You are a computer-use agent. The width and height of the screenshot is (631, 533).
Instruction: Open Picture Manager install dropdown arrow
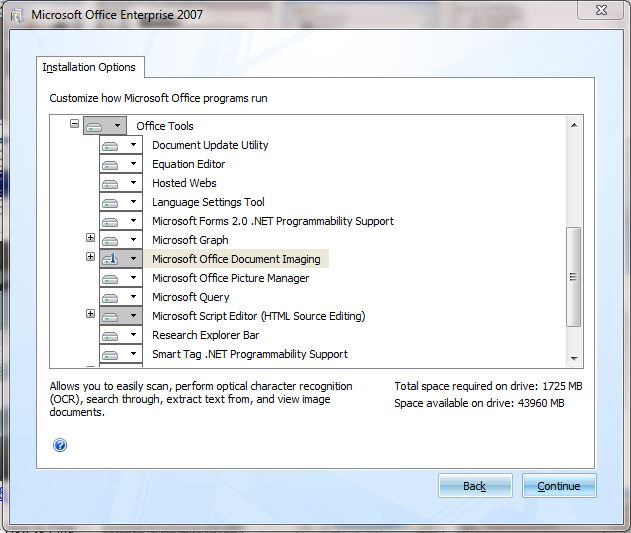[133, 277]
